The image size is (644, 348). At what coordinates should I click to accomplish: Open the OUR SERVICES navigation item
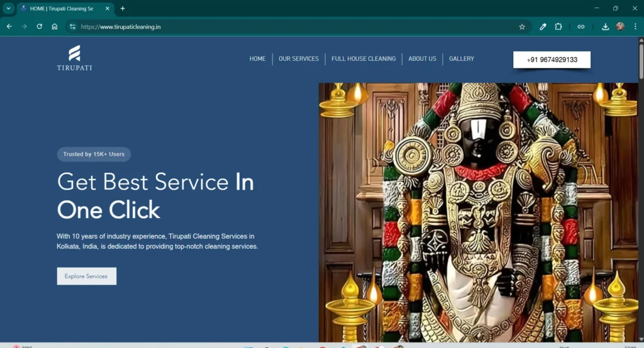coord(299,58)
